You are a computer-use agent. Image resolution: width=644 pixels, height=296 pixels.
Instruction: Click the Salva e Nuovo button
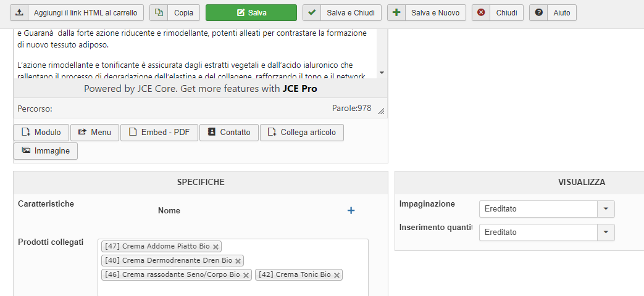427,13
